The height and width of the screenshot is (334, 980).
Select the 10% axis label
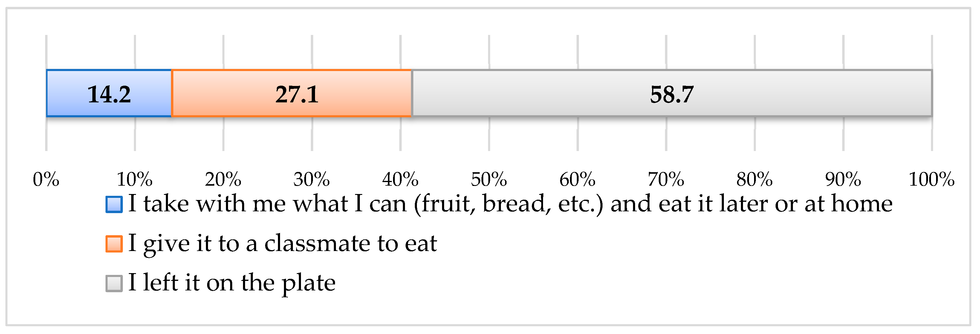click(x=135, y=179)
